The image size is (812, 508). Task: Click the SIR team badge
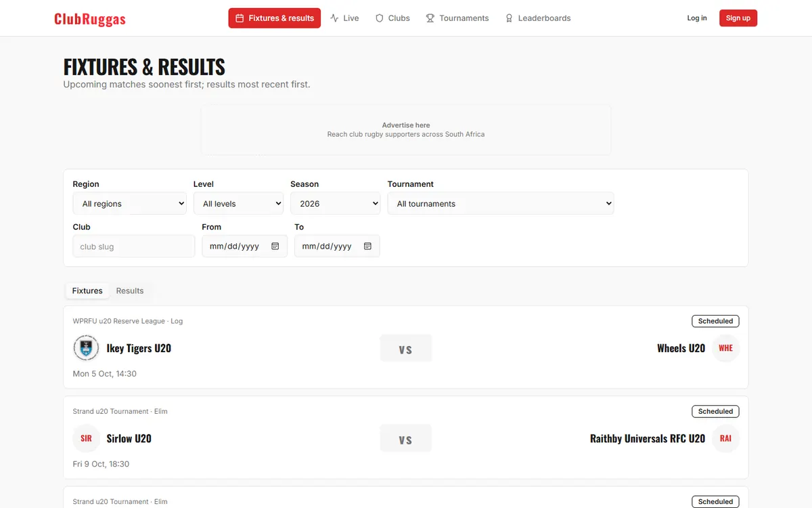(x=86, y=438)
